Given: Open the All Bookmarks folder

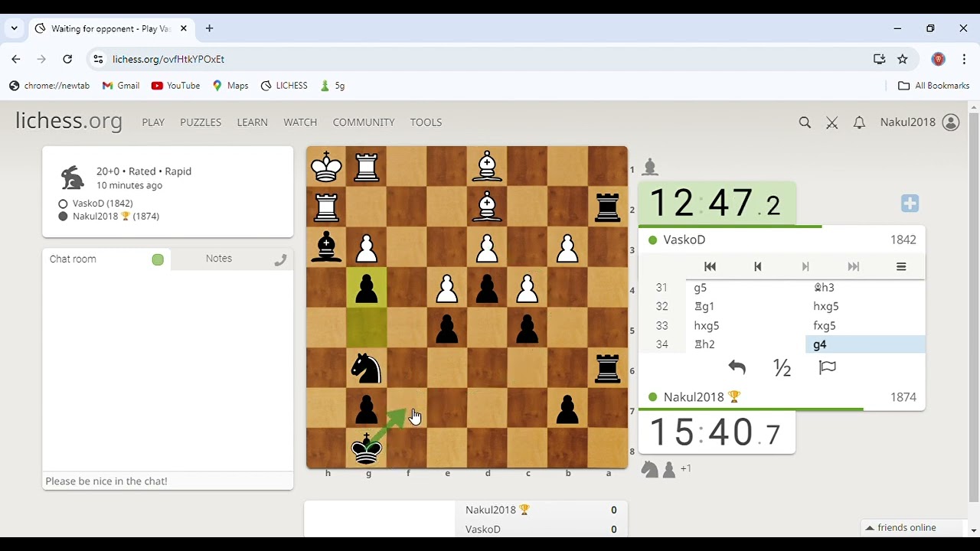Looking at the screenshot, I should coord(933,86).
